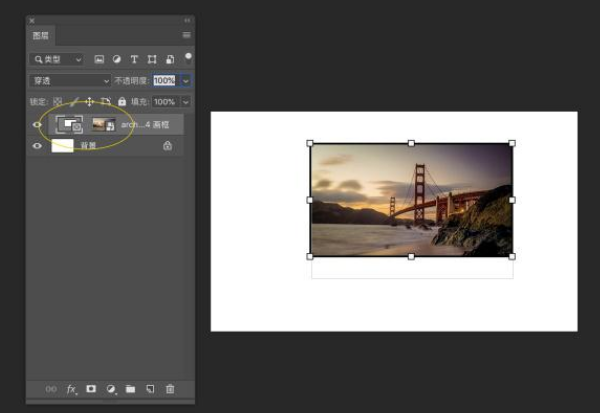Create a new layer
The height and width of the screenshot is (413, 600).
(150, 389)
